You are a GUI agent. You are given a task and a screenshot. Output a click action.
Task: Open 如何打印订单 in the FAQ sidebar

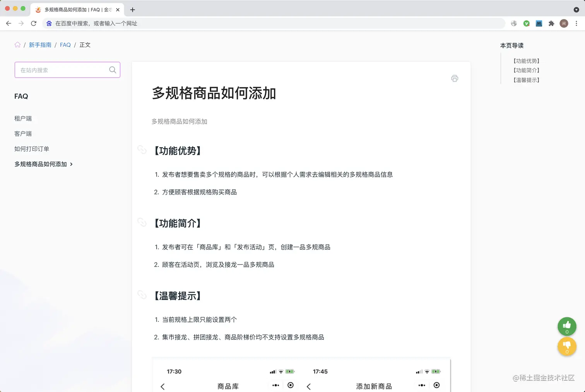coord(32,149)
